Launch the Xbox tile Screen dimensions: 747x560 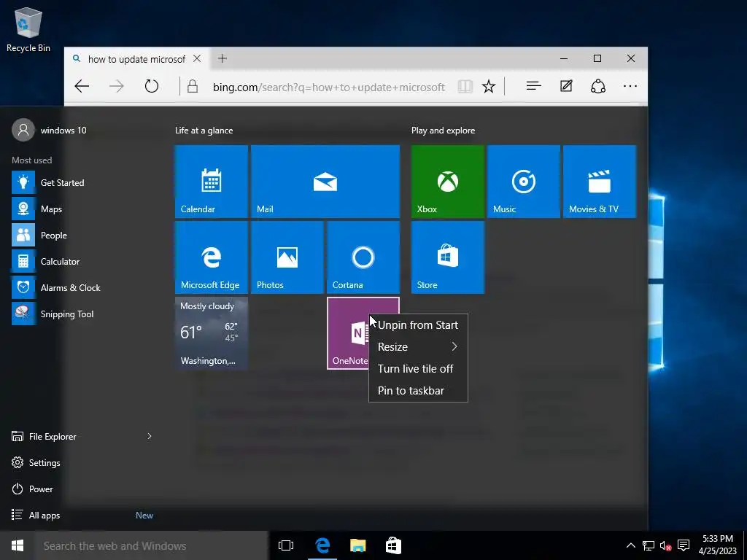pyautogui.click(x=447, y=182)
